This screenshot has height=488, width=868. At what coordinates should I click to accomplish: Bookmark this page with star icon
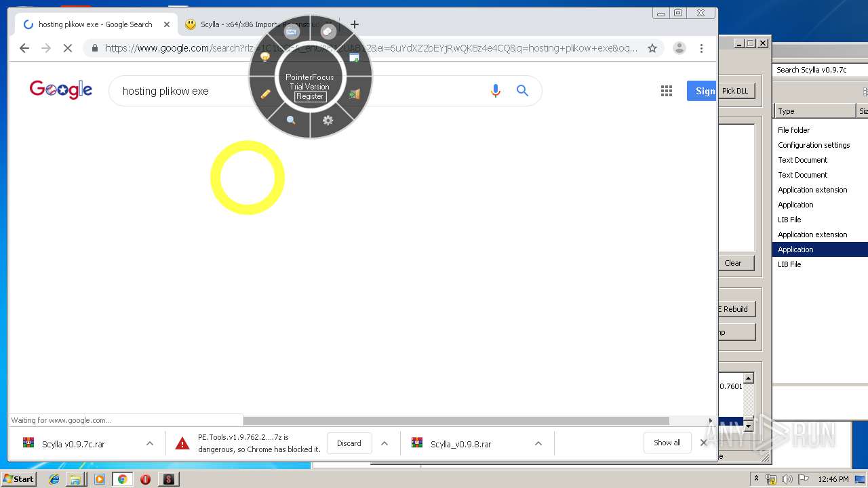pyautogui.click(x=652, y=48)
